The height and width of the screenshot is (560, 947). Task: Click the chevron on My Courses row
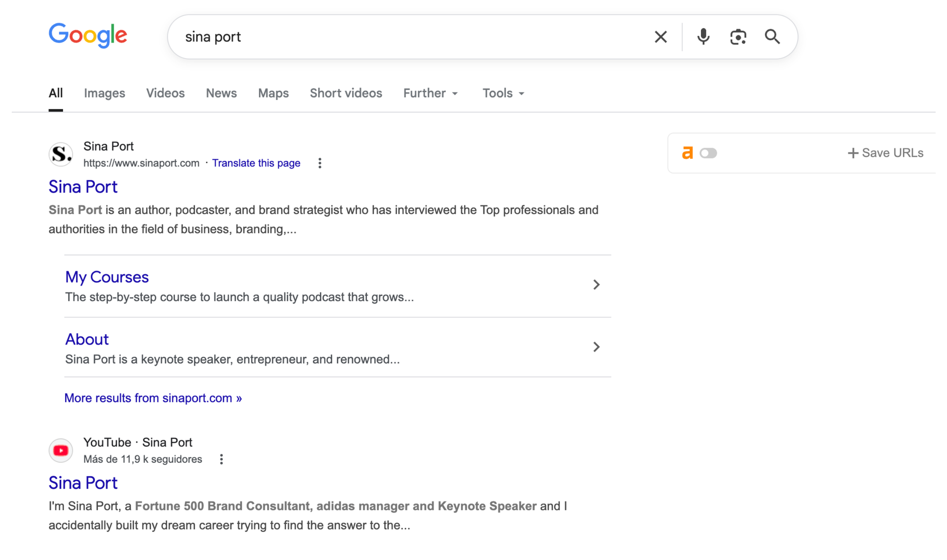pyautogui.click(x=596, y=285)
